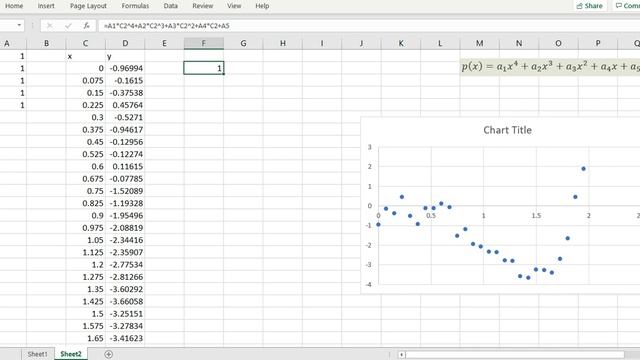The width and height of the screenshot is (640, 360).
Task: Switch to the Sheet1 tab
Action: [x=38, y=354]
